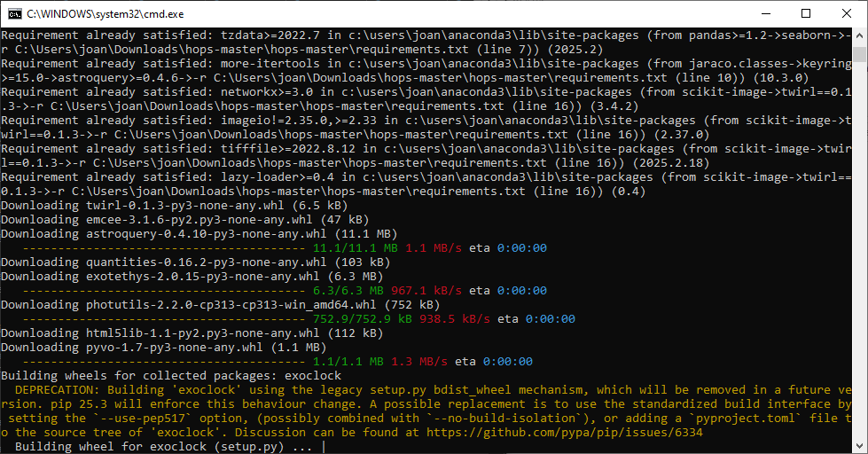Viewport: 868px width, 454px height.
Task: Click the '938.5 kB/s' download speed
Action: click(x=455, y=319)
